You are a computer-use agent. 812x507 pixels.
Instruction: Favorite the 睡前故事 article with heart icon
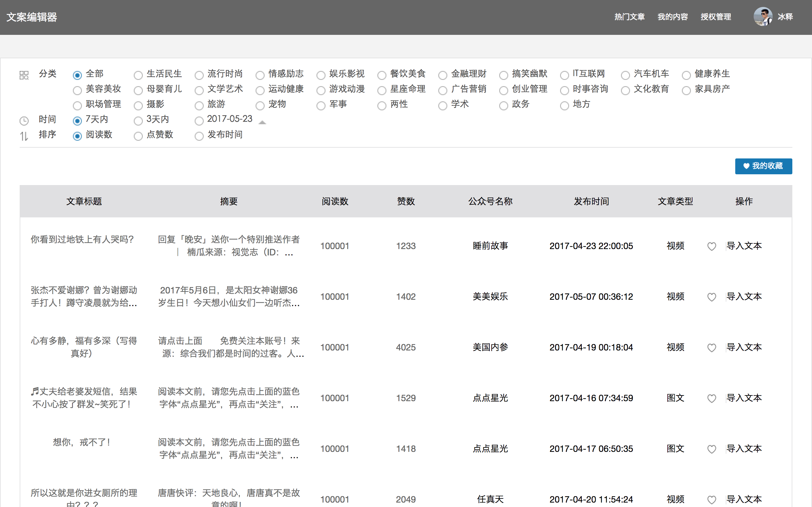[711, 247]
